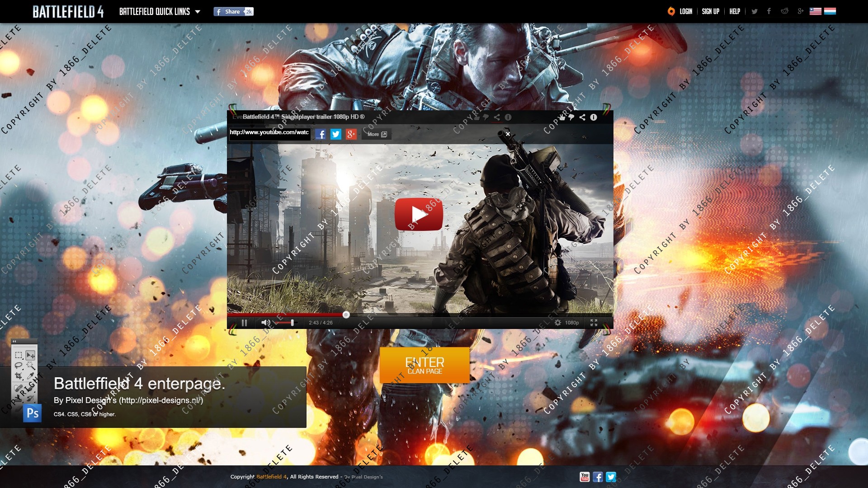Click the thumbs down icon in player header
Viewport: 868px width, 488px height.
click(x=571, y=117)
